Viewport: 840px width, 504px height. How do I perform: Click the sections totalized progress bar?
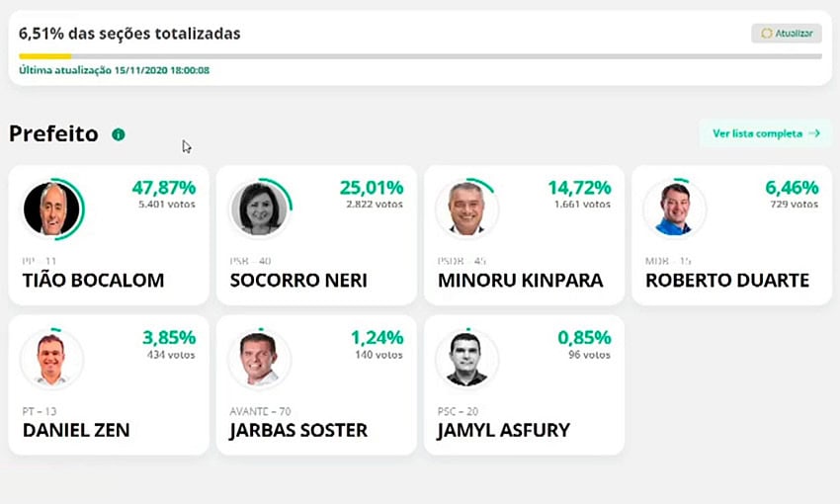420,56
